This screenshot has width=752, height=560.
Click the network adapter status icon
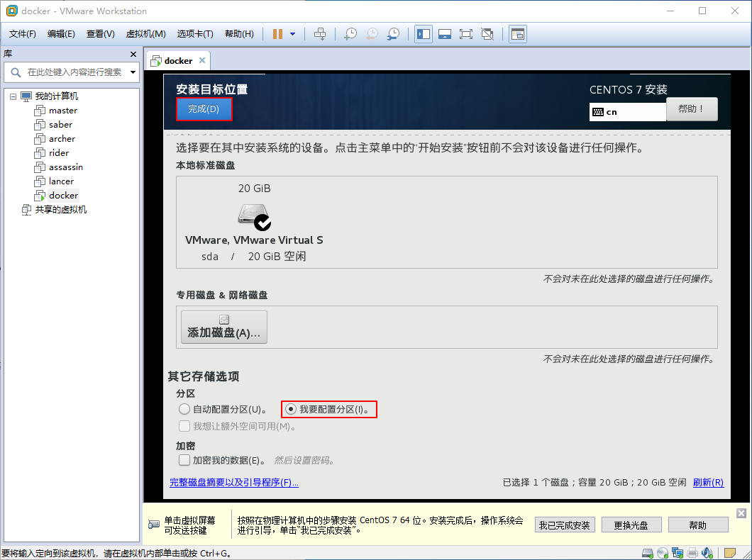pos(676,553)
